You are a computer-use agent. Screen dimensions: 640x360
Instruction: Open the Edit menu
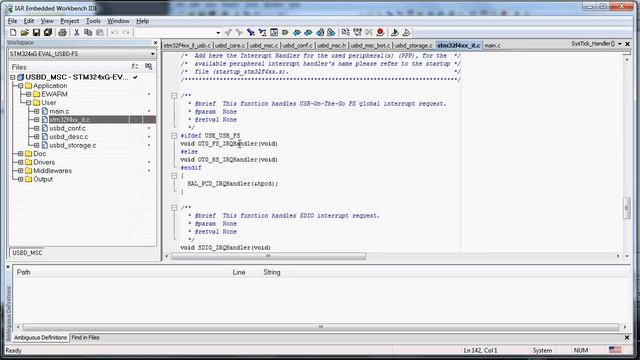pyautogui.click(x=29, y=21)
